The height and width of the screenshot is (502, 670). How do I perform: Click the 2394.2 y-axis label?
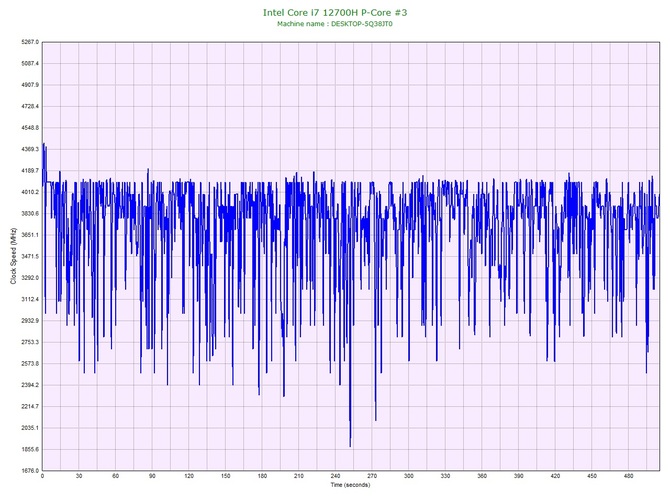pos(30,385)
